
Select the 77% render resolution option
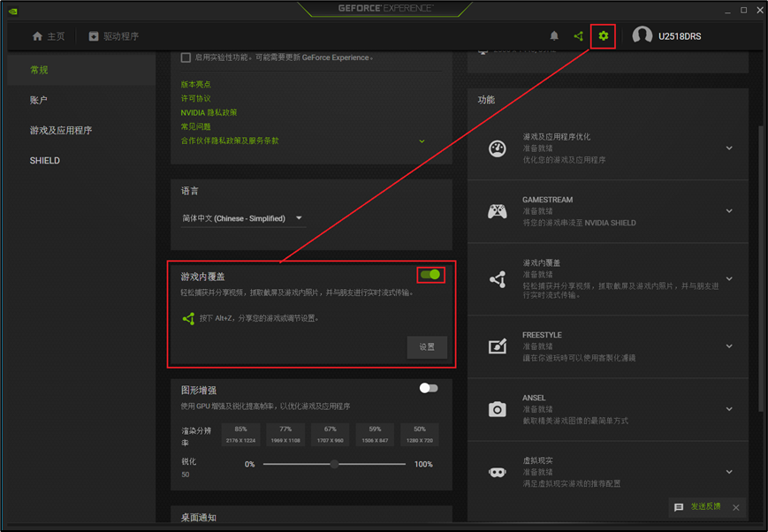click(285, 435)
